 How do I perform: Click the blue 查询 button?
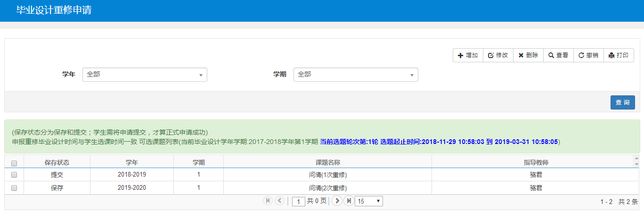click(x=622, y=102)
